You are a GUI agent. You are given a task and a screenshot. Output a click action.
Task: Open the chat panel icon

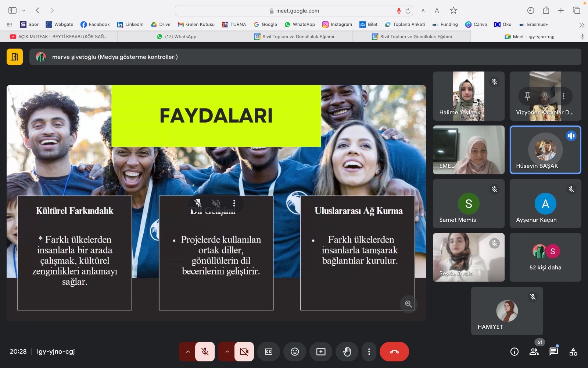point(553,352)
